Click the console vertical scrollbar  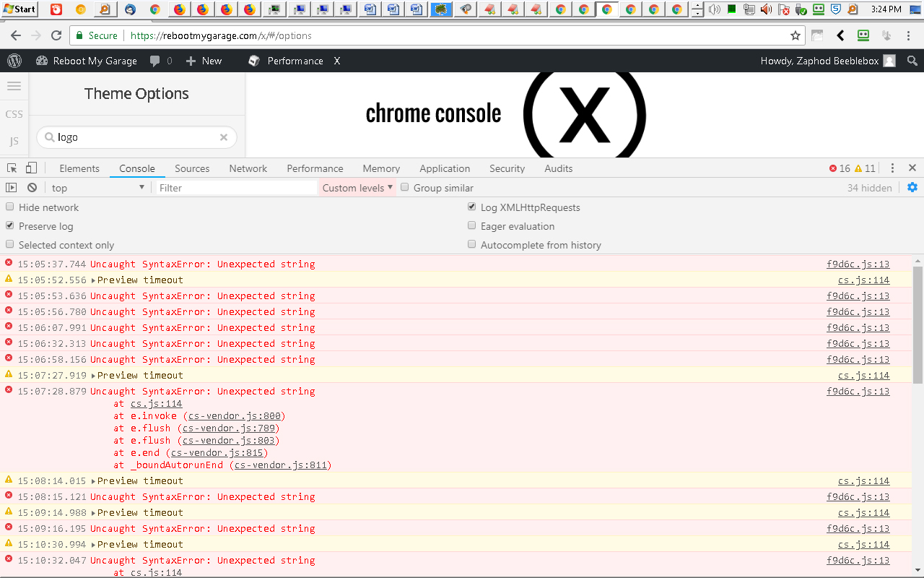tap(918, 325)
